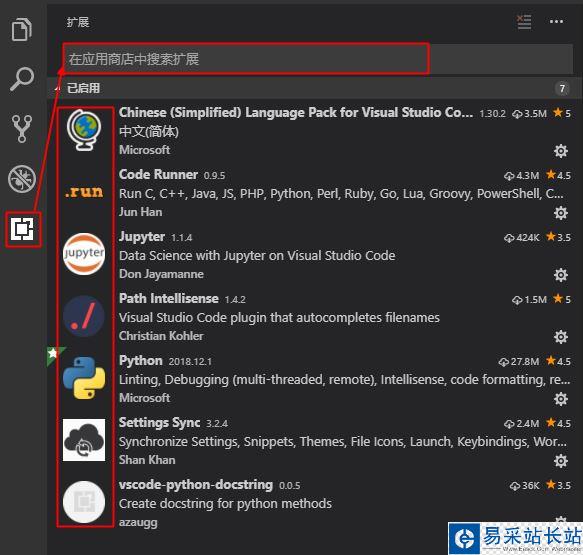Screen dimensions: 583x555
Task: Click publisher name azaugg
Action: coord(138,523)
